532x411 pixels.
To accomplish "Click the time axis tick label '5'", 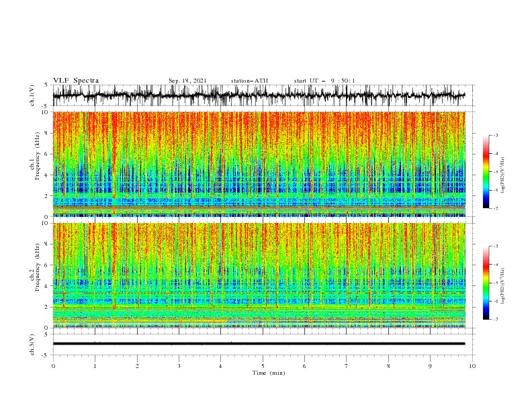I will pos(263,366).
